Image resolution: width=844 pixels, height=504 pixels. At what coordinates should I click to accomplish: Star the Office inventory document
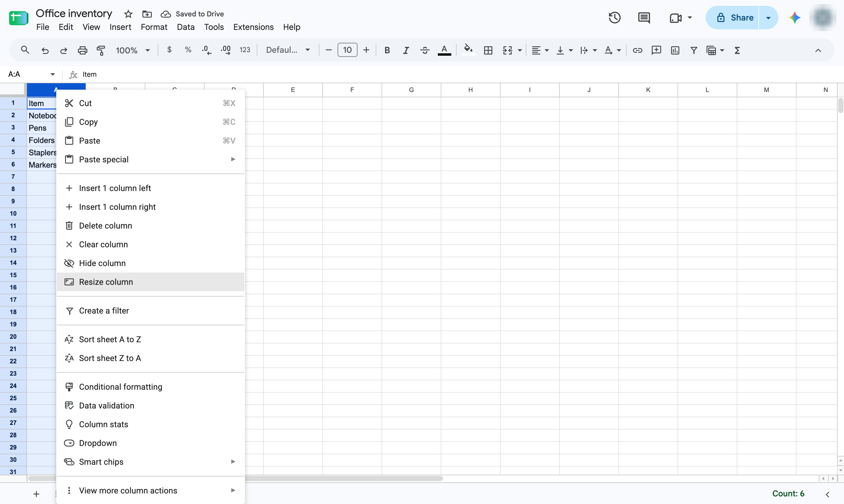click(128, 14)
